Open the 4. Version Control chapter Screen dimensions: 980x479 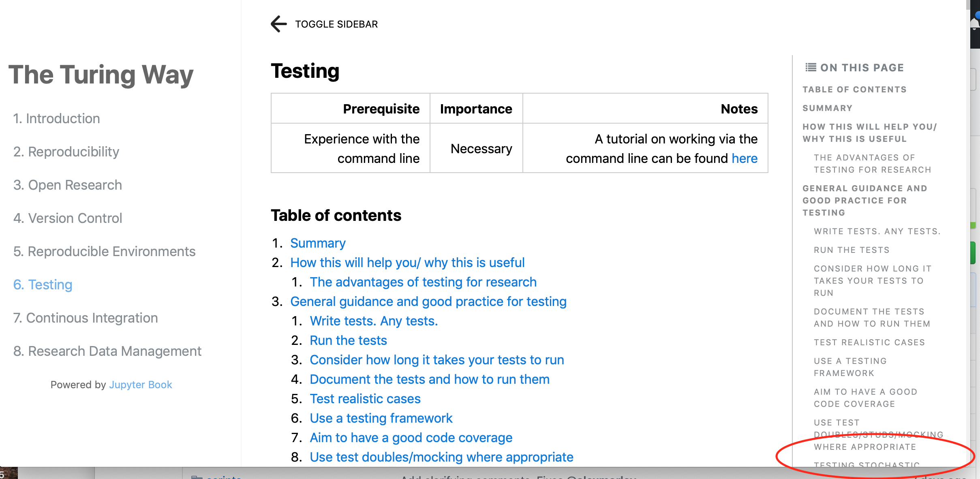click(67, 218)
